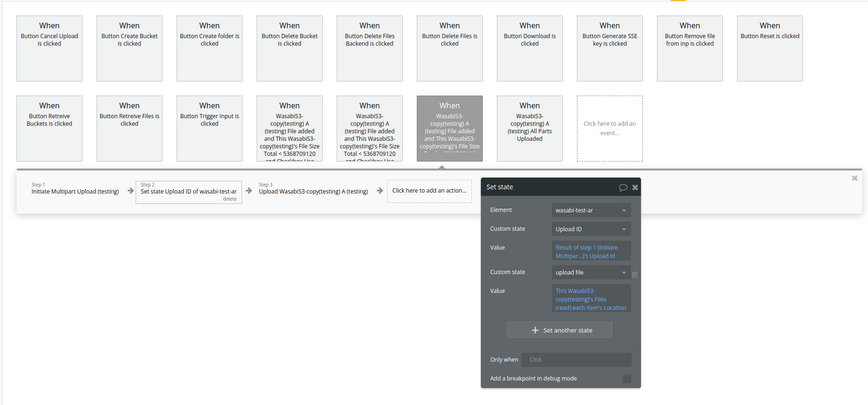Image resolution: width=868 pixels, height=405 pixels.
Task: Open Button Download is clicked event
Action: pos(530,49)
